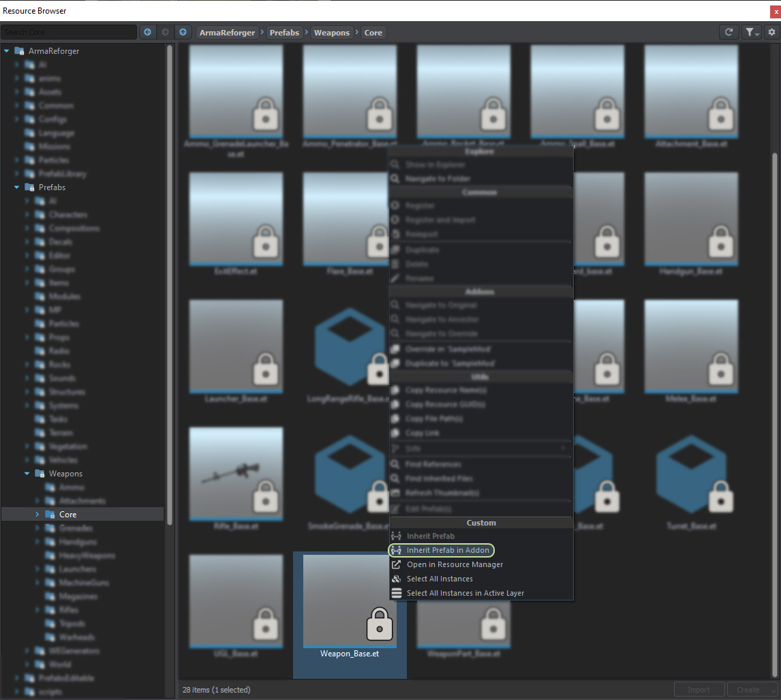This screenshot has width=781, height=700.
Task: Click the Prefabs breadcrumb link
Action: point(284,32)
